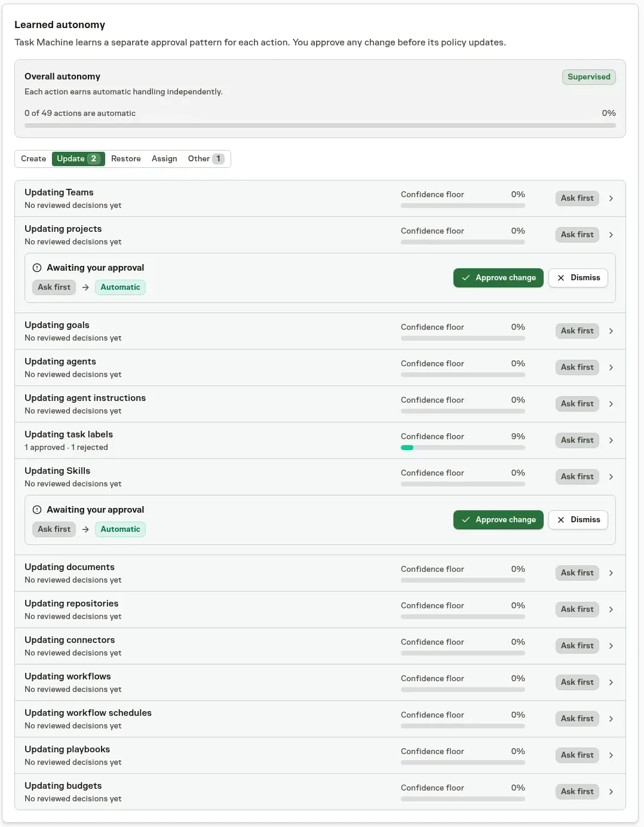Click the Ask first pill in Updating projects approval
The width and height of the screenshot is (644, 827).
(54, 287)
